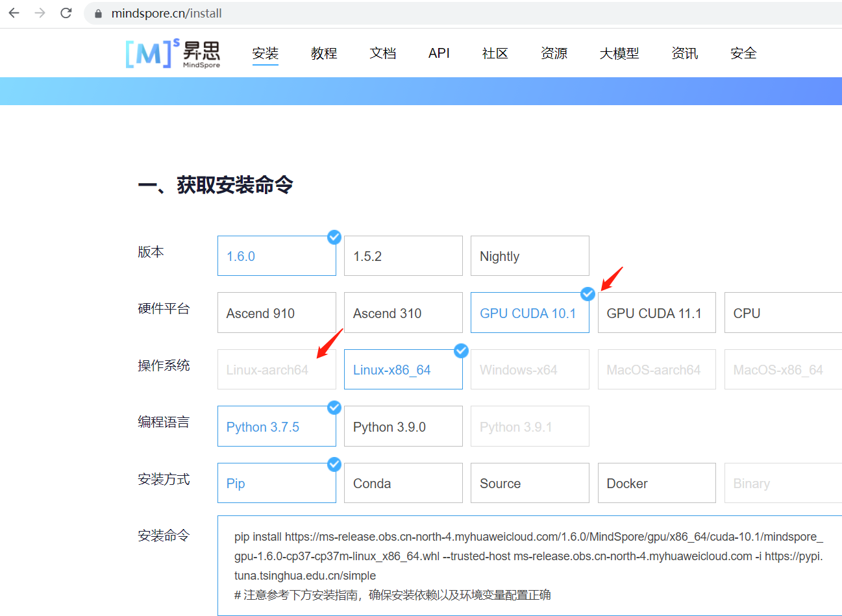This screenshot has height=616, width=842.
Task: Pick Python 3.9.1 language option
Action: pyautogui.click(x=530, y=426)
